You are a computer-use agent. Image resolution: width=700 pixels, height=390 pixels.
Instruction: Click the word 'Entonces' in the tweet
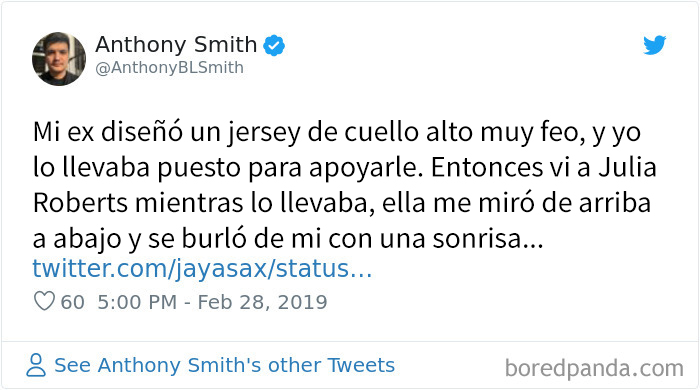[x=483, y=168]
